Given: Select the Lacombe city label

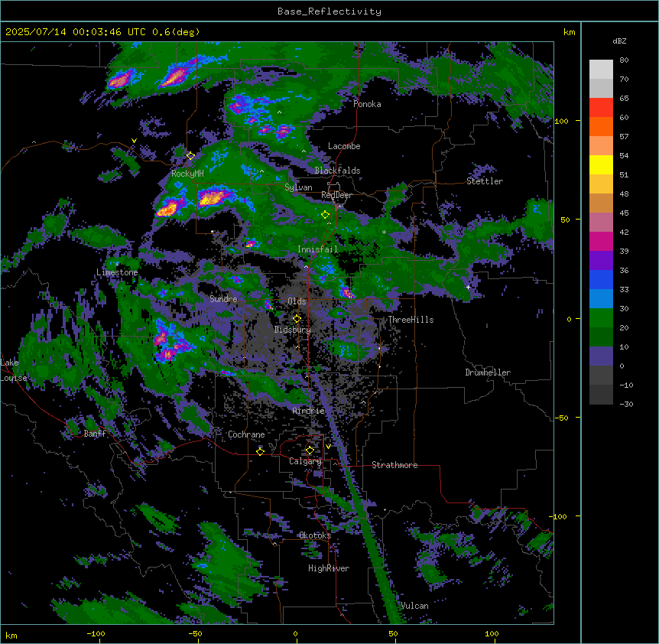Looking at the screenshot, I should pos(344,146).
